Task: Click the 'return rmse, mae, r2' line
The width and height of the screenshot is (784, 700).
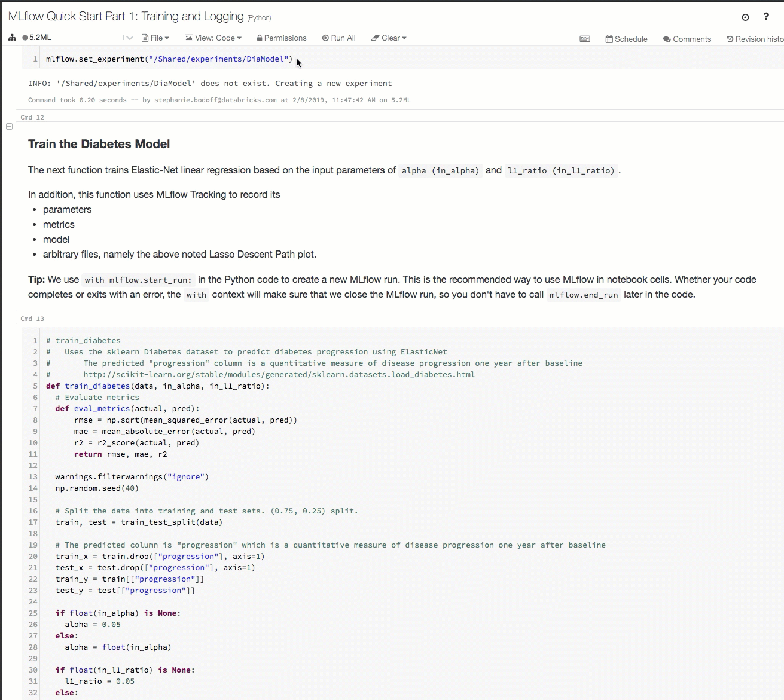Action: point(121,454)
